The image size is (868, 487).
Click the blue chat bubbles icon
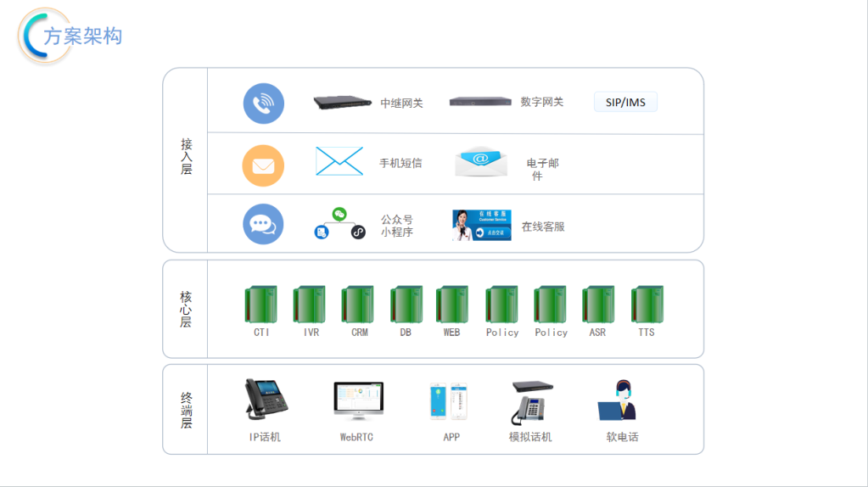click(x=263, y=224)
